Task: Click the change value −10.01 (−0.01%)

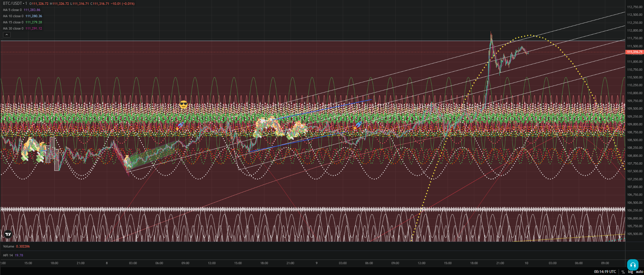Action: click(x=123, y=4)
